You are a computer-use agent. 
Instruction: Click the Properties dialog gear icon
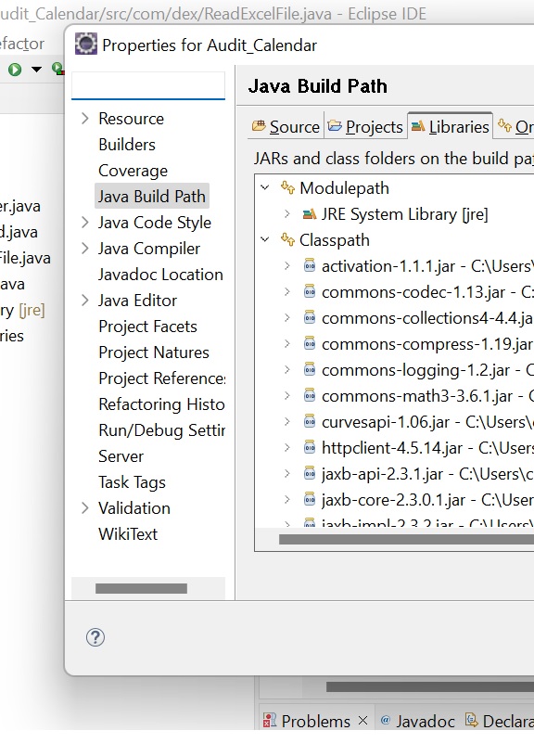click(x=86, y=45)
